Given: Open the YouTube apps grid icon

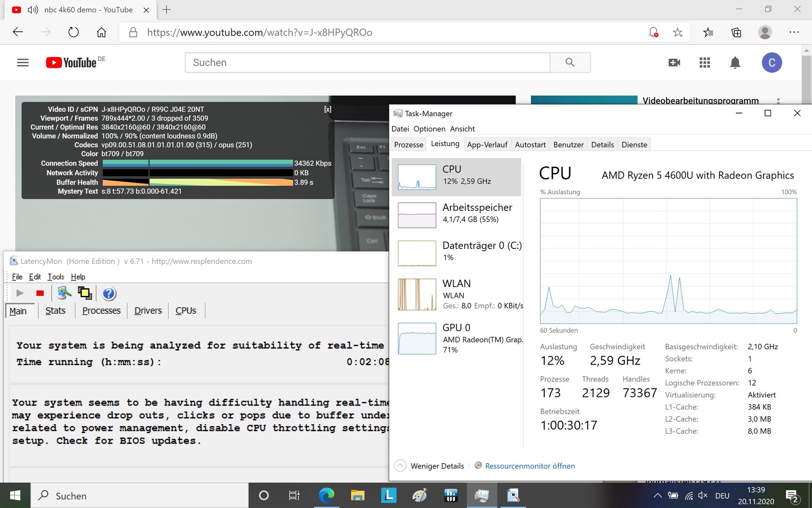Looking at the screenshot, I should coord(705,63).
